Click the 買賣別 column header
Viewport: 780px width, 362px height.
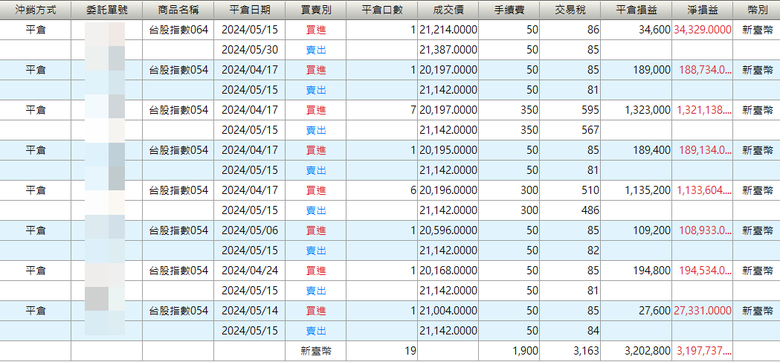316,9
